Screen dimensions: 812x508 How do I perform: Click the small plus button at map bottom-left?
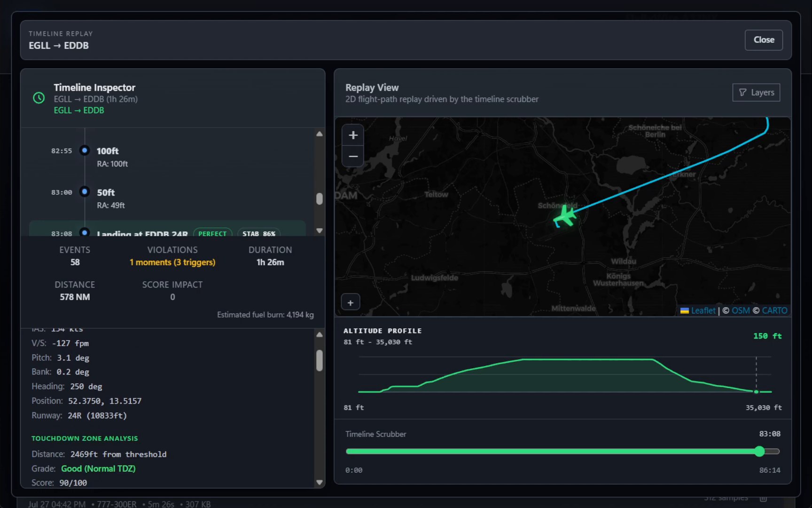point(351,302)
